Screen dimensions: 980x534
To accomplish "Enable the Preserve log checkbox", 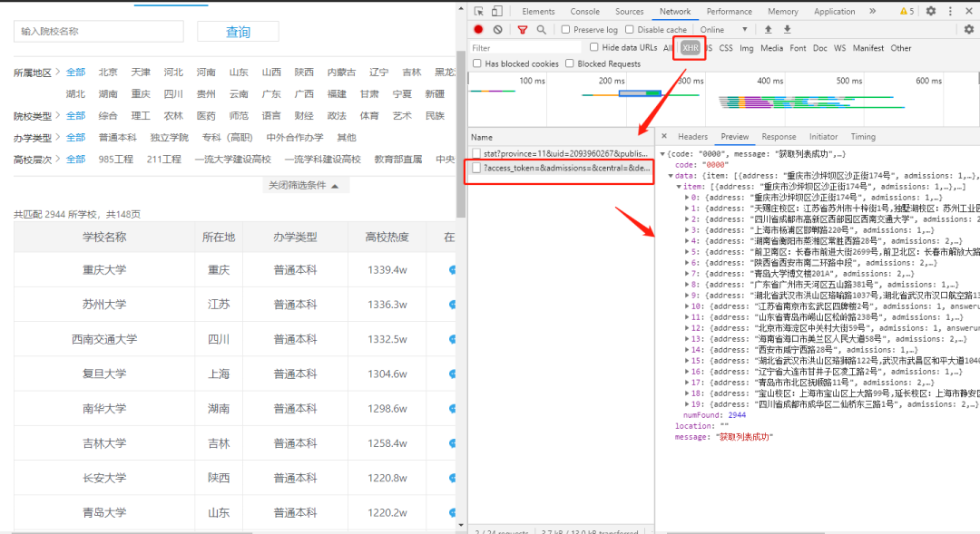I will 565,29.
